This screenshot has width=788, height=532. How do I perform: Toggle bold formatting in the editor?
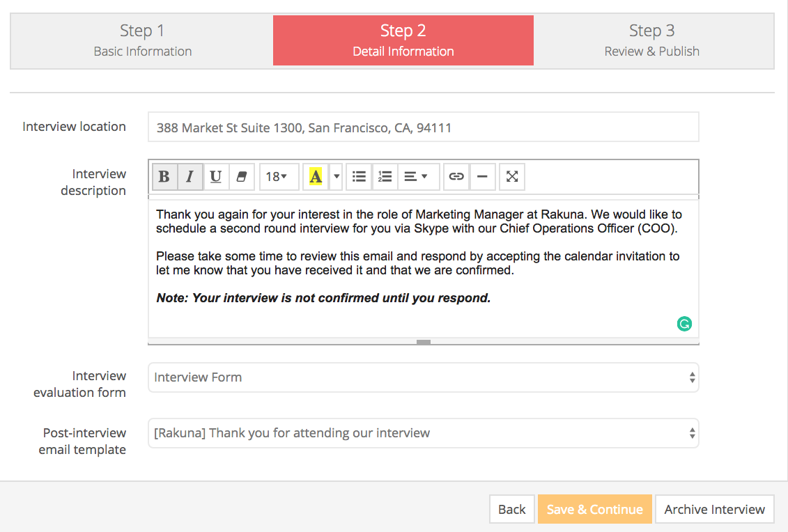[x=164, y=177]
